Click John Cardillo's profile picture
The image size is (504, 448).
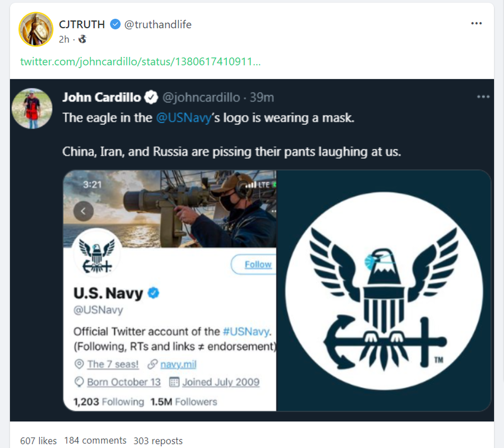click(32, 109)
